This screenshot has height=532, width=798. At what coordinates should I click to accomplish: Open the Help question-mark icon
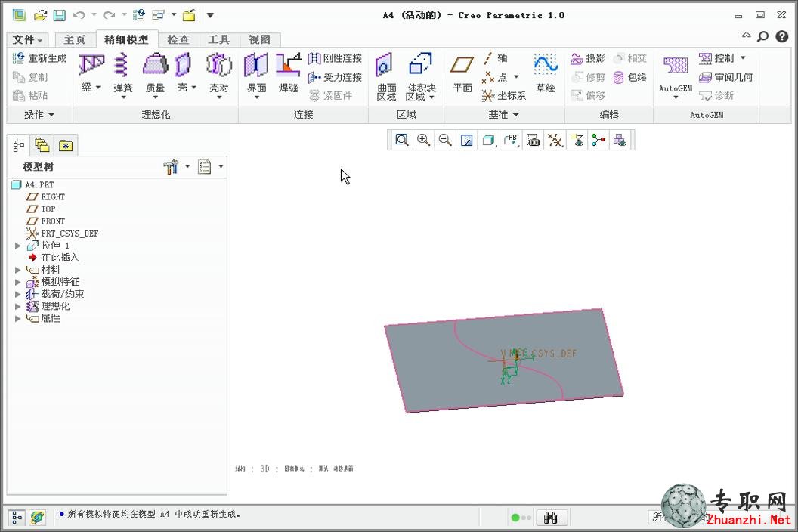tap(781, 37)
